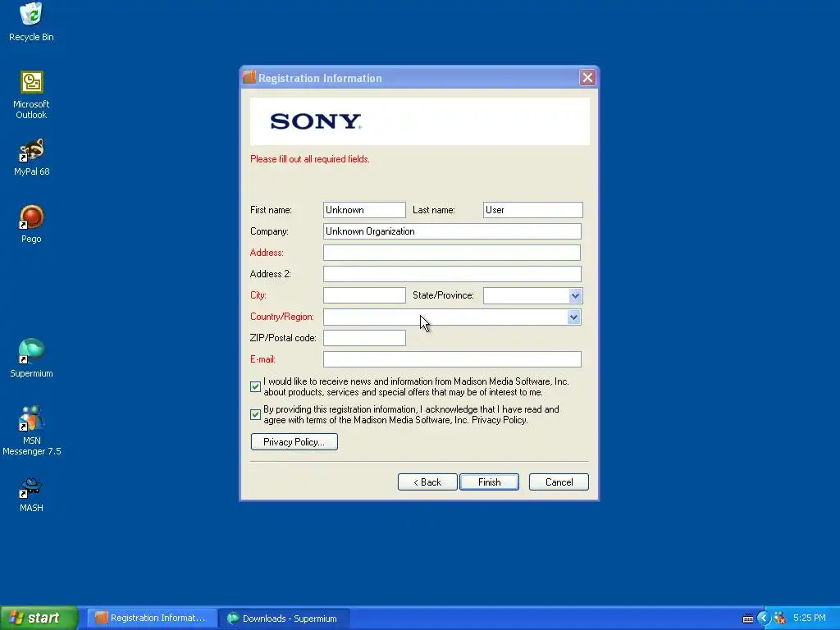840x630 pixels.
Task: Click the keyboard icon in system tray
Action: 748,619
